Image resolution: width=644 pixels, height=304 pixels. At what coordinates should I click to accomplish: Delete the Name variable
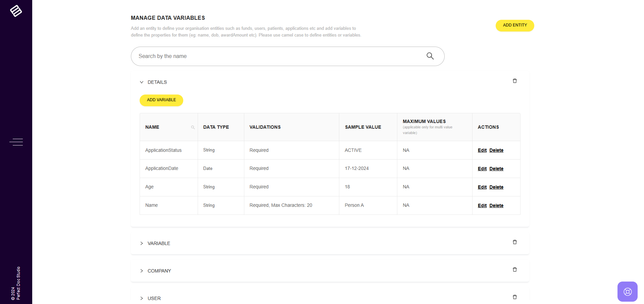coord(496,205)
